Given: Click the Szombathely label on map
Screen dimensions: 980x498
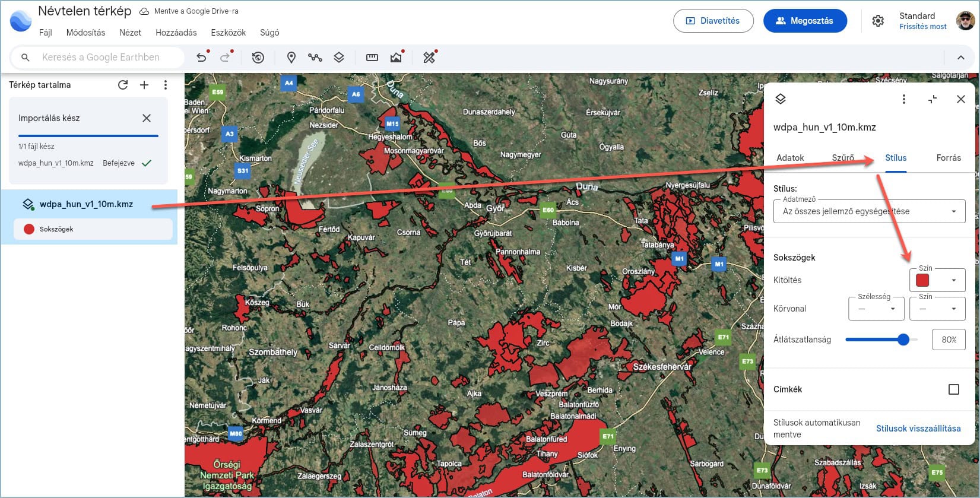Looking at the screenshot, I should pos(273,352).
